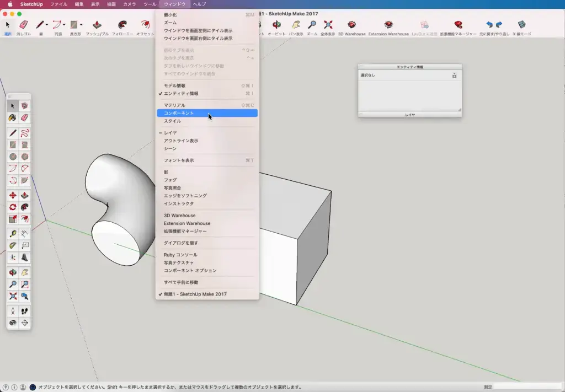Choose マテリアル from the window menu
Image resolution: width=565 pixels, height=392 pixels.
point(207,105)
